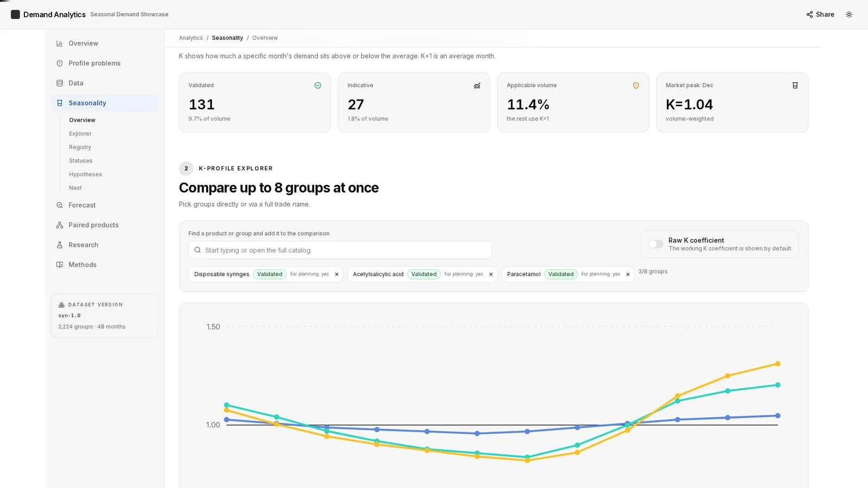
Task: Click the Dataset version icon
Action: 61,305
